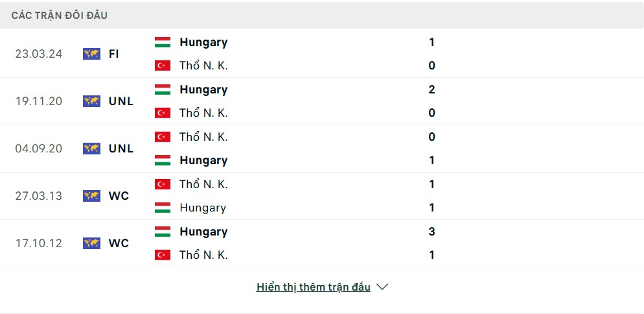Screen dimensions: 644x314
Task: Click the world icon in the 19.11.20 row
Action: (91, 101)
